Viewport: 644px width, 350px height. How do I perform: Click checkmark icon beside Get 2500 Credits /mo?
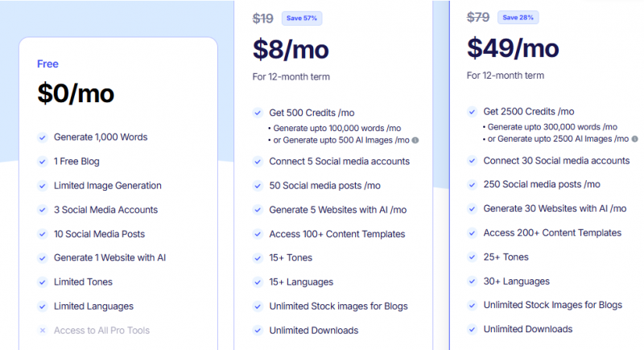click(x=472, y=112)
